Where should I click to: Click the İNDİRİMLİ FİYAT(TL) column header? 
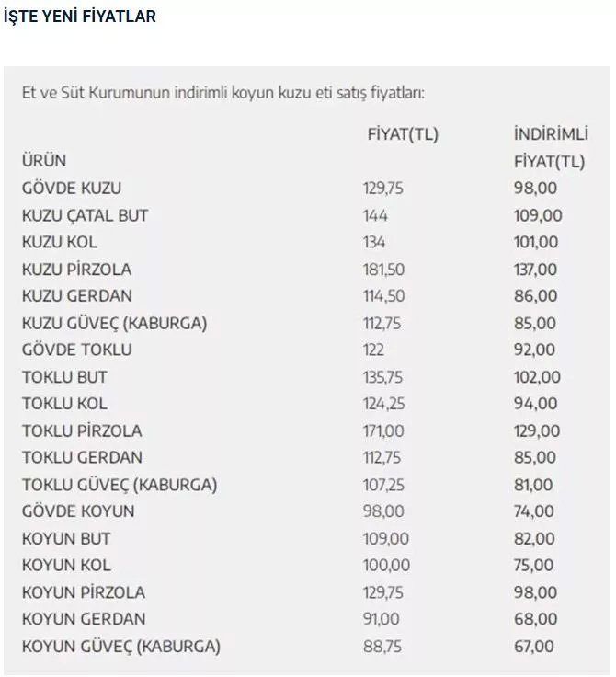[x=550, y=148]
